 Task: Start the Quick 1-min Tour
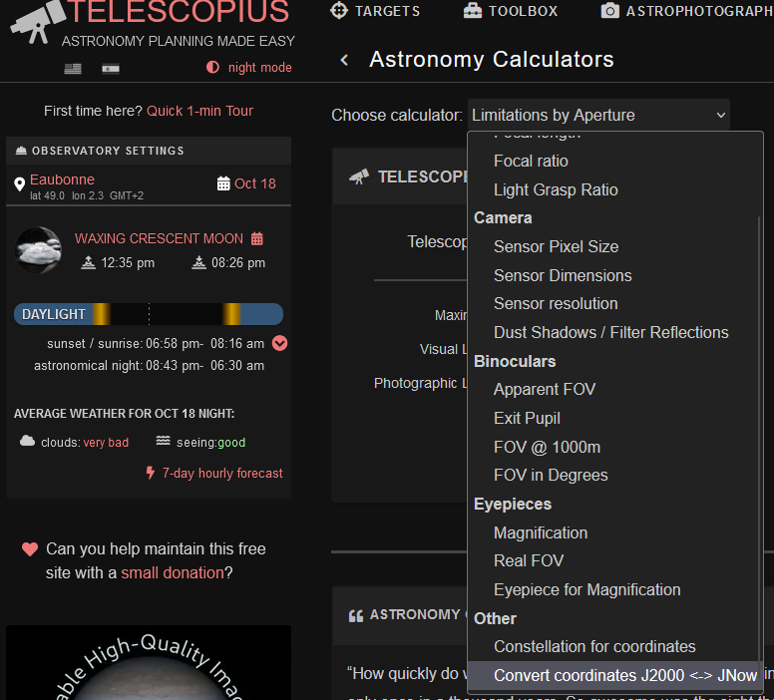(x=199, y=111)
